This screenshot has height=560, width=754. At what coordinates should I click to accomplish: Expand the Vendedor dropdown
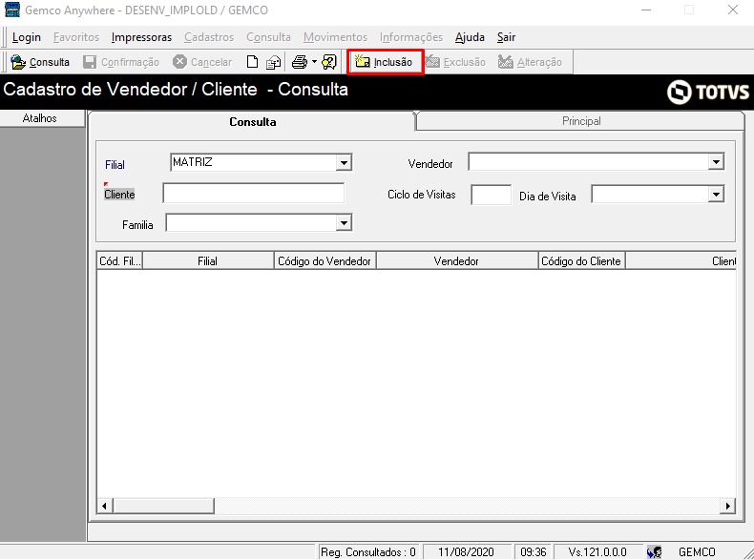pos(716,162)
